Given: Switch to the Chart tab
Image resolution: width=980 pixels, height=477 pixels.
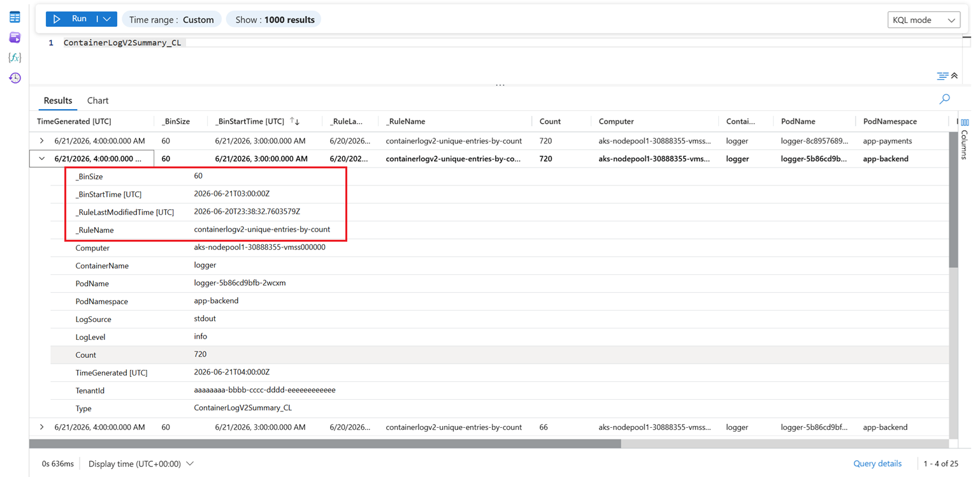Looking at the screenshot, I should [97, 101].
